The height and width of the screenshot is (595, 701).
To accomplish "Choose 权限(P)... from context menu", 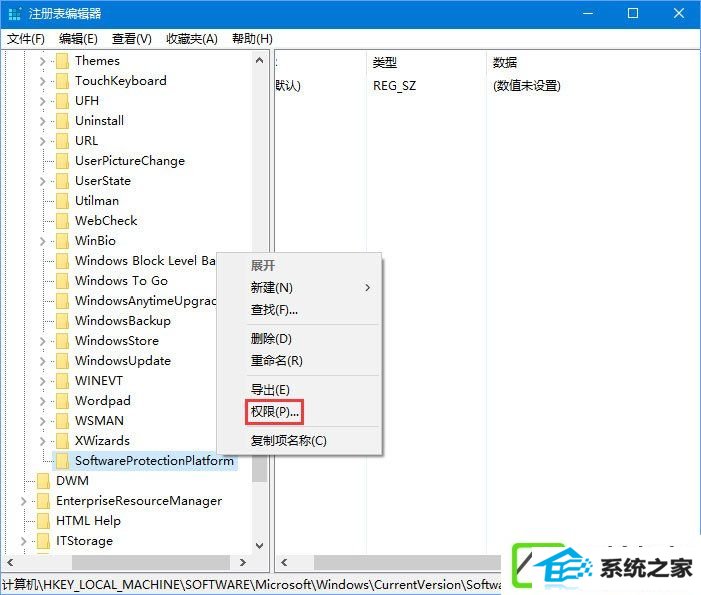I will (x=274, y=412).
